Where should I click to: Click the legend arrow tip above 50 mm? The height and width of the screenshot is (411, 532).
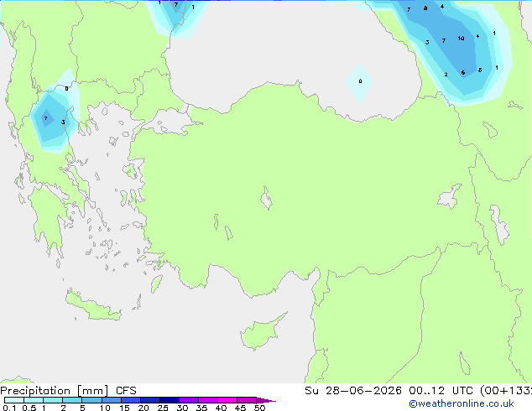(x=266, y=400)
